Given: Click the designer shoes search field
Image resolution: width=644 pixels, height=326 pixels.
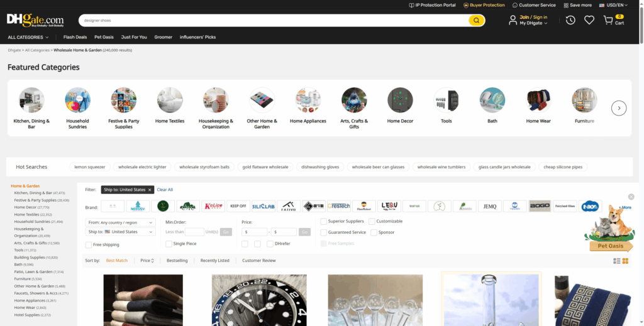Looking at the screenshot, I should pyautogui.click(x=274, y=21).
